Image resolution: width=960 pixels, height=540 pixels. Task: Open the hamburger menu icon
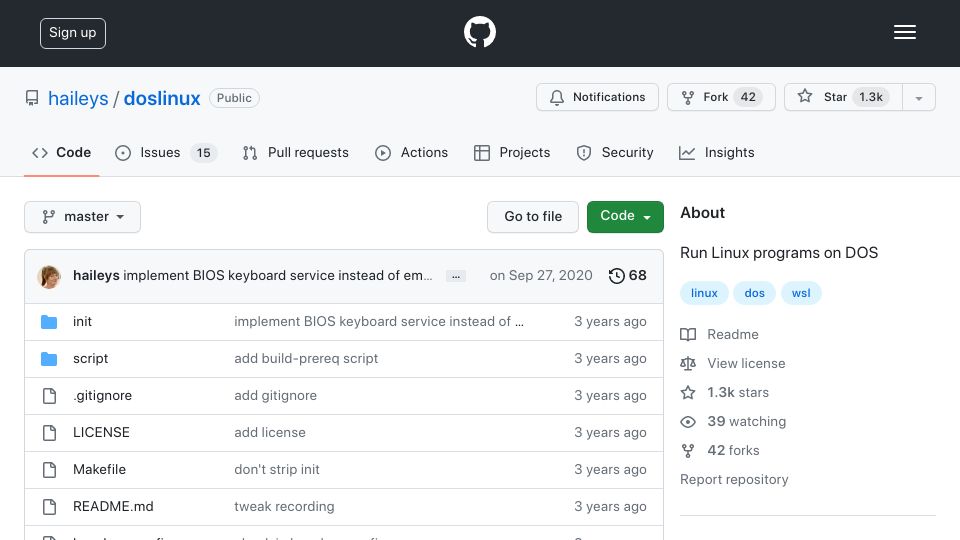tap(904, 32)
